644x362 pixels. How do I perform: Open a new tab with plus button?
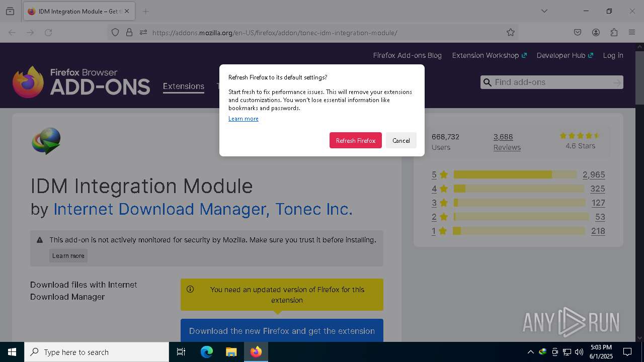(145, 11)
